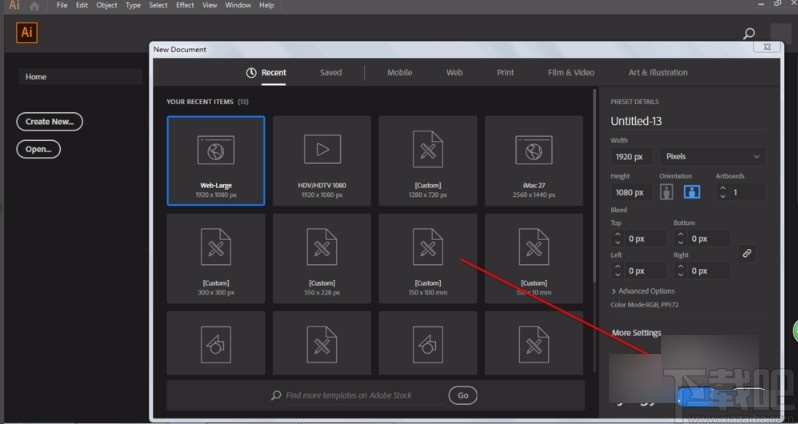Open the Help menu
Screen dimensions: 798x424
267,5
